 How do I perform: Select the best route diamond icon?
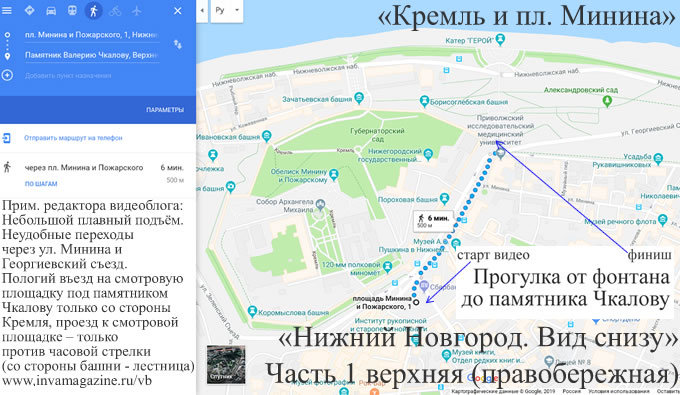tap(29, 10)
